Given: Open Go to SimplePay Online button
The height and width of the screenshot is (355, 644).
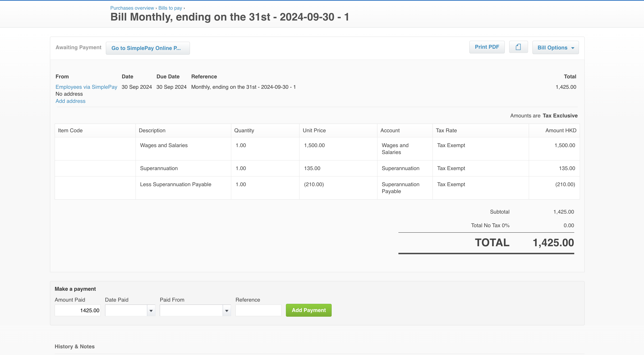Looking at the screenshot, I should point(147,48).
